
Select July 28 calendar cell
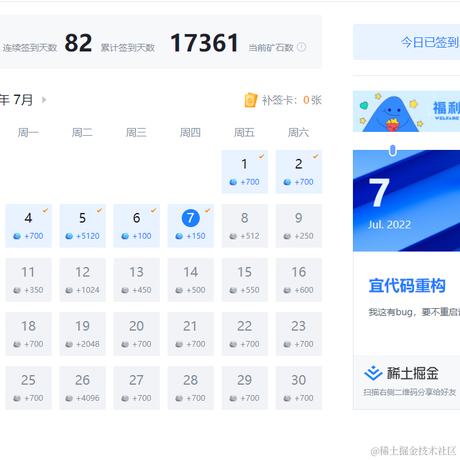[x=191, y=388]
